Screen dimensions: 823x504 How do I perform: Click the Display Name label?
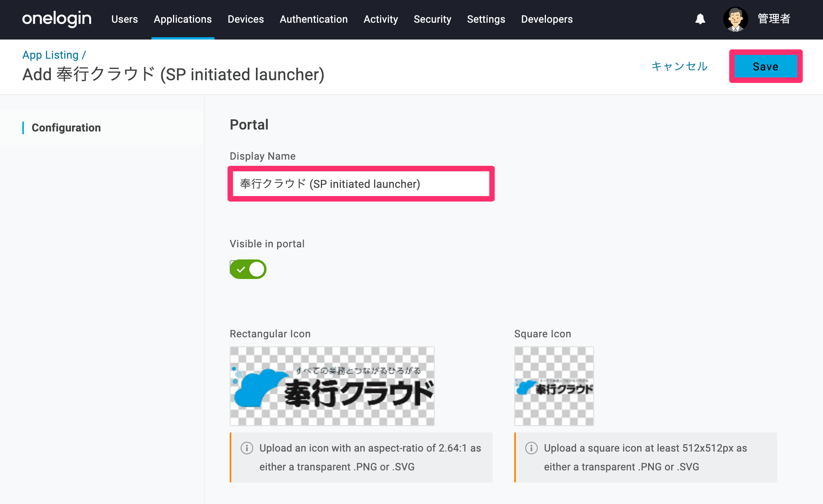pos(263,156)
